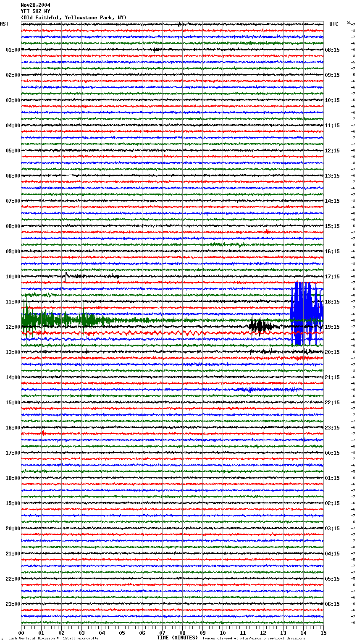Viewport: 357px width, 644px height.
Task: Select the 11:00 MST hour label
Action: (x=13, y=302)
